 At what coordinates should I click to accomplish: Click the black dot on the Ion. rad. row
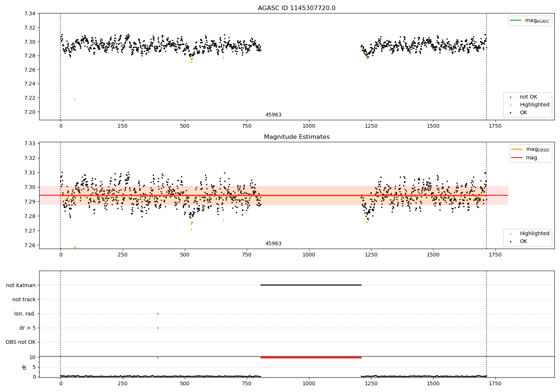158,314
